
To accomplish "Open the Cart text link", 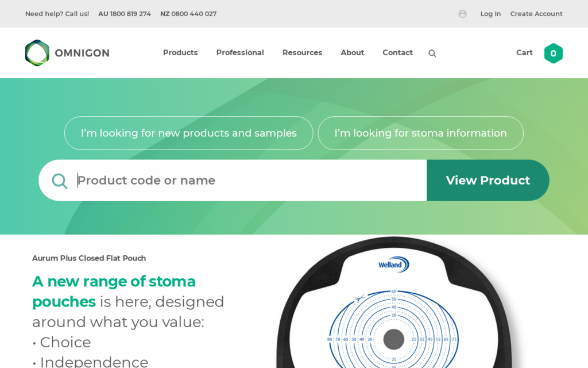I will pyautogui.click(x=524, y=53).
